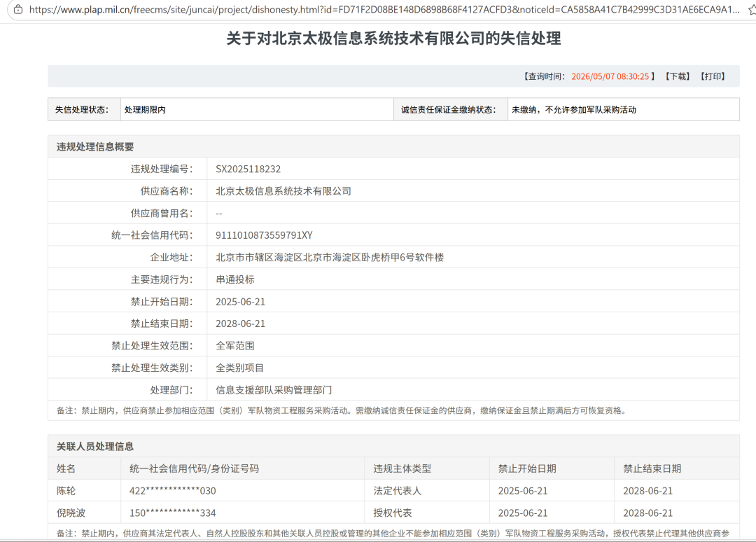Click the 【下载】 download link
The height and width of the screenshot is (542, 756).
[678, 76]
